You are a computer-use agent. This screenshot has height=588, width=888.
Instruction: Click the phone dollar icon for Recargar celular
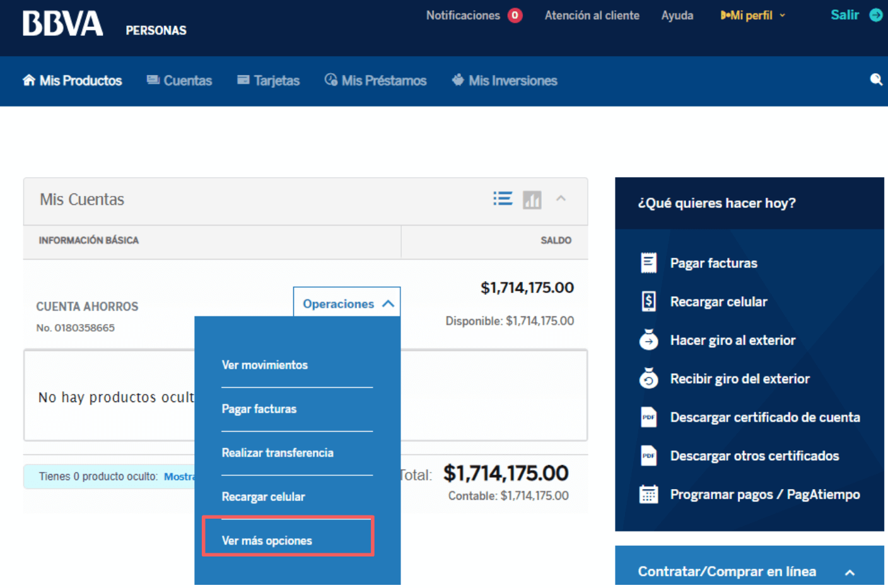pos(648,301)
